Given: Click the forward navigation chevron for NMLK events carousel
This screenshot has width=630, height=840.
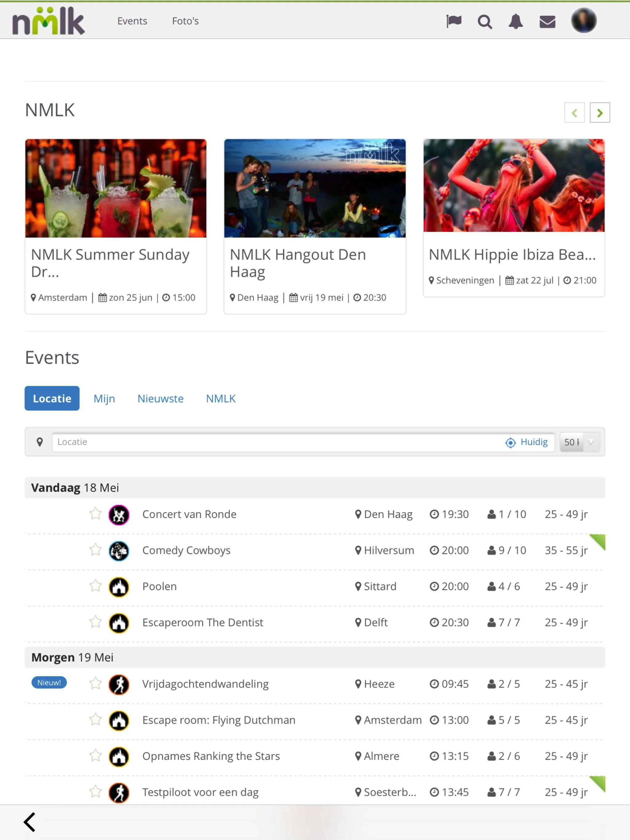Looking at the screenshot, I should click(600, 113).
